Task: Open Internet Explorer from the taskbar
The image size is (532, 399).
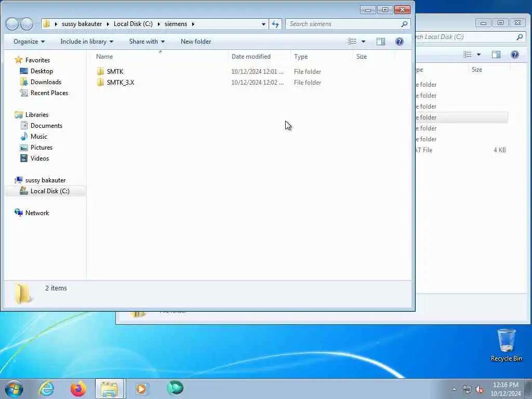Action: click(x=46, y=389)
